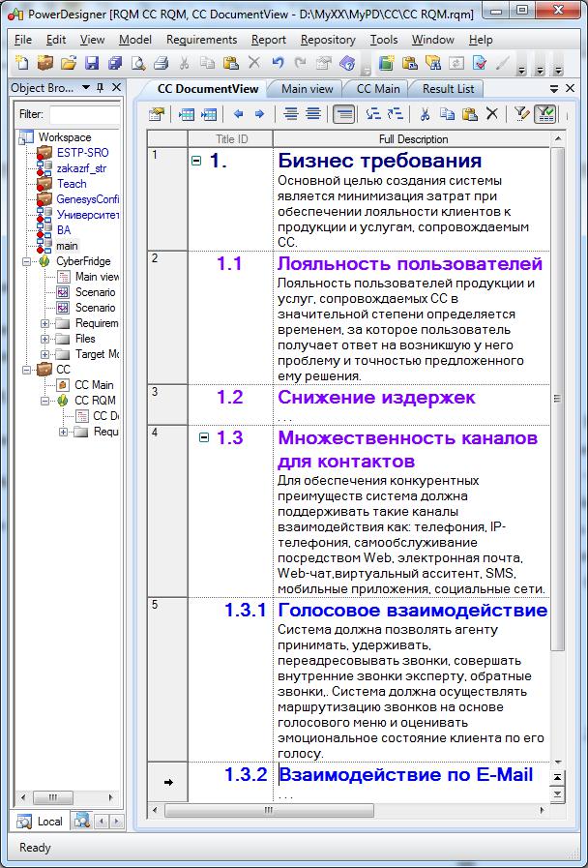The width and height of the screenshot is (588, 868).
Task: Click the horizontal scrollbar thumb under the document
Action: (x=270, y=811)
